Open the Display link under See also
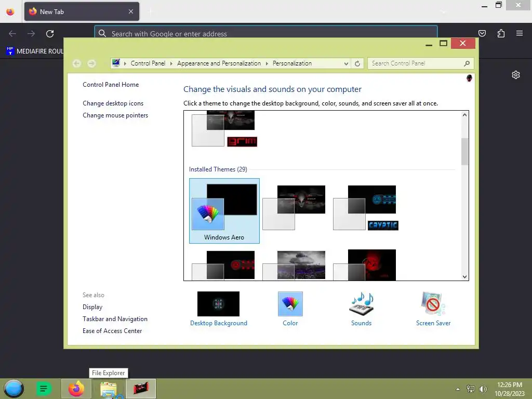Viewport: 532px width, 399px height. click(92, 307)
